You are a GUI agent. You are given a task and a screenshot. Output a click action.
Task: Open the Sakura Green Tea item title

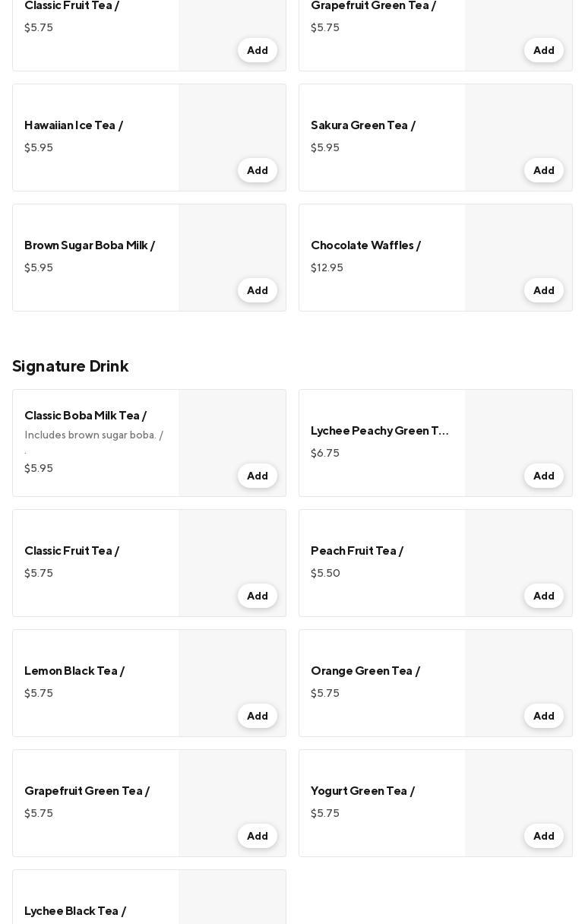362,125
